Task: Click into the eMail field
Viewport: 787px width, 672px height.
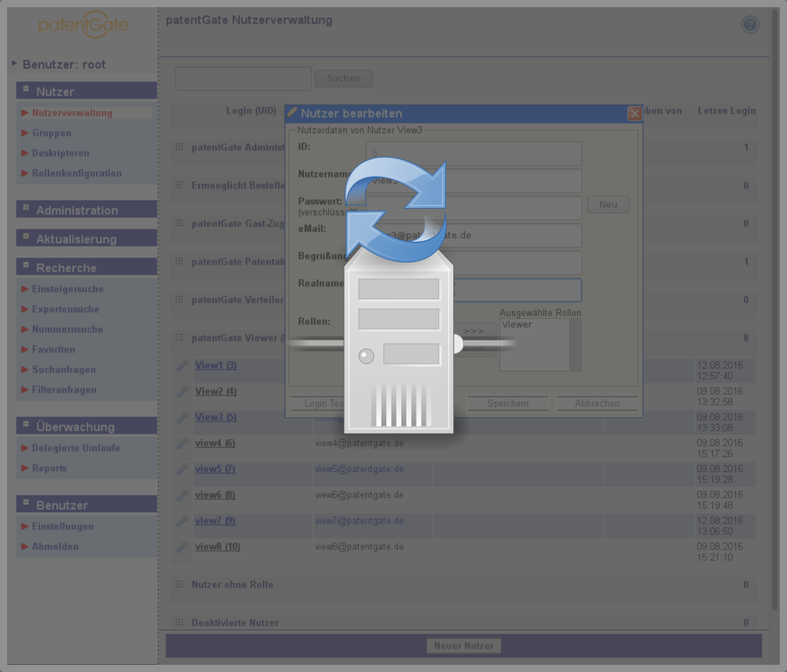Action: 474,235
